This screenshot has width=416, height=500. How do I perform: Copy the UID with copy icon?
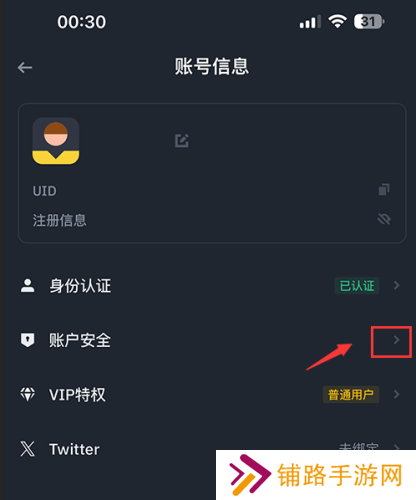tap(384, 190)
